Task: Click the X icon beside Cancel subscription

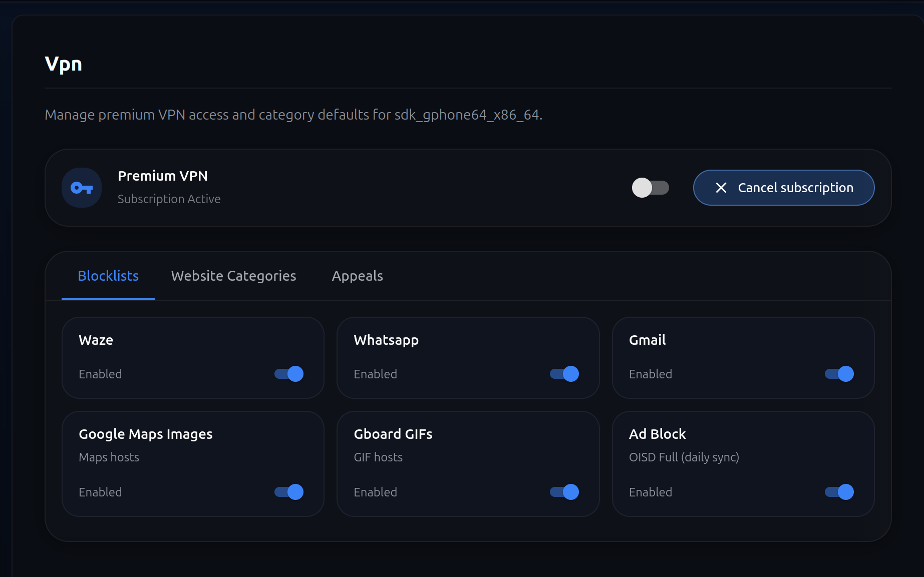Action: click(x=721, y=188)
